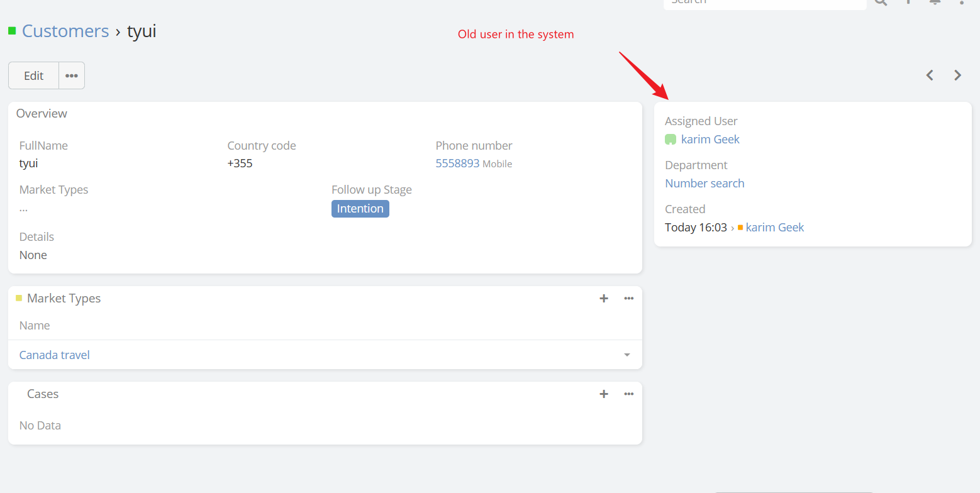Click the phone number 5558893
980x493 pixels.
pos(457,163)
